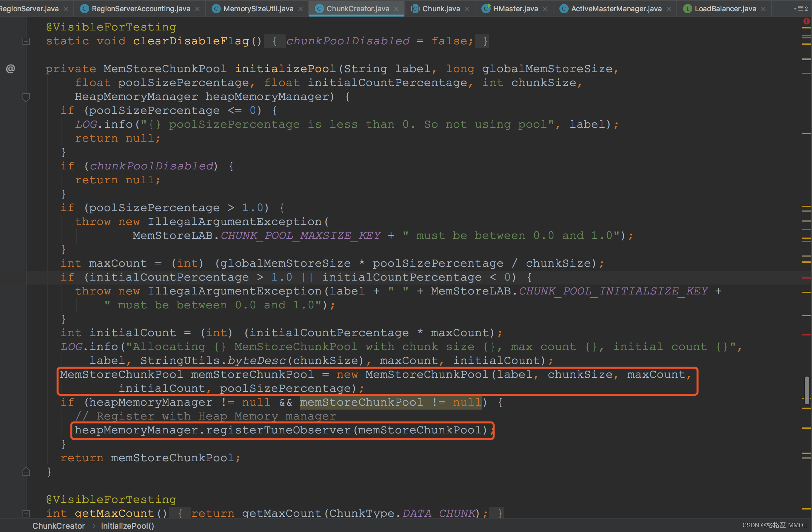Open the MemorySizeUtil.java tab
The height and width of the screenshot is (532, 812).
(x=258, y=9)
